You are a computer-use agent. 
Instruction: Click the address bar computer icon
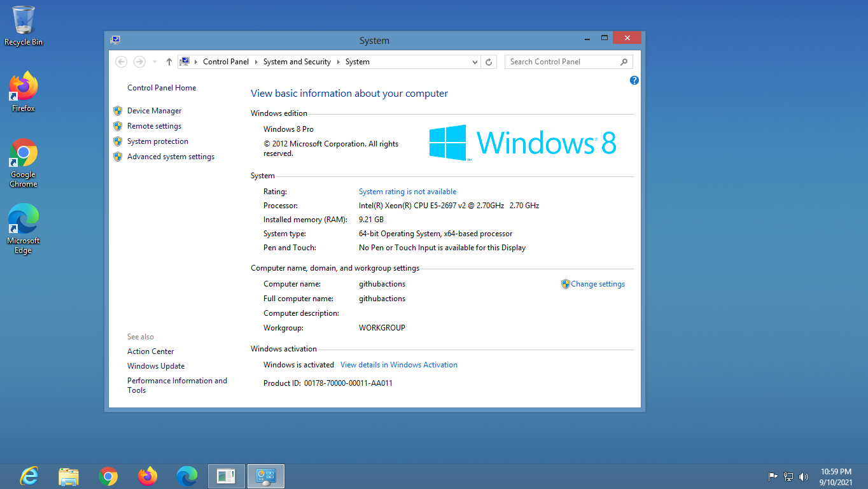185,62
